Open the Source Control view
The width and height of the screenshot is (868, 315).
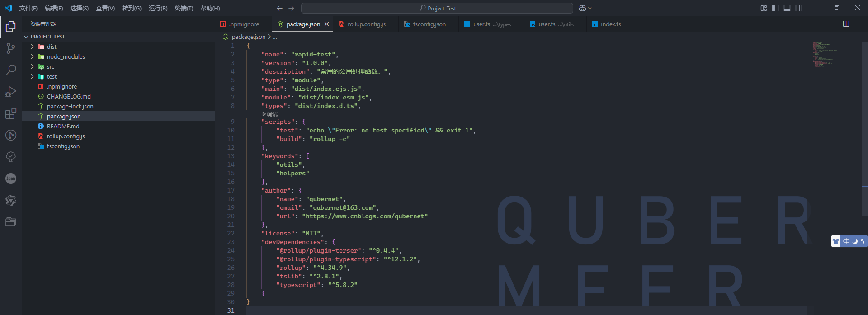pyautogui.click(x=11, y=48)
